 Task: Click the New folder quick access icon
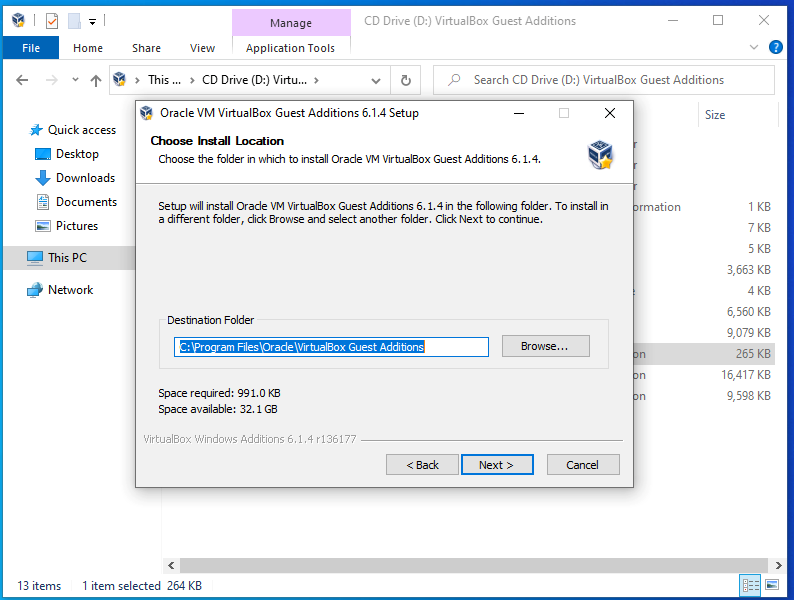[x=74, y=21]
